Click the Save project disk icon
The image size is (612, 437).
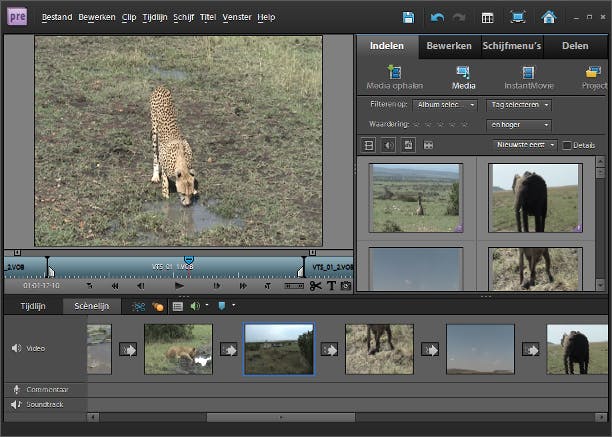pyautogui.click(x=408, y=18)
